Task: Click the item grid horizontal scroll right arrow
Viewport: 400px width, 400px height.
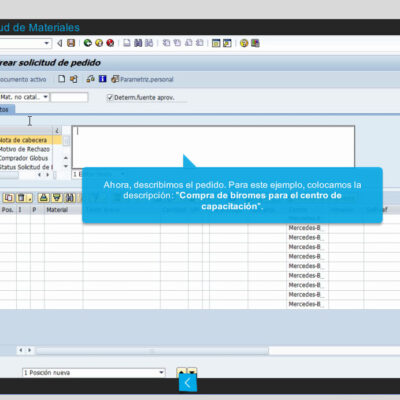Action: (x=30, y=350)
